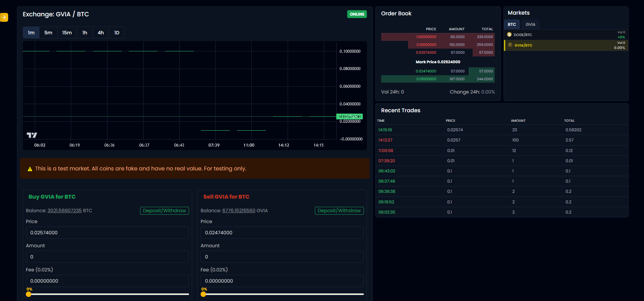Select the 1m chart interval
644x301 pixels.
[31, 33]
